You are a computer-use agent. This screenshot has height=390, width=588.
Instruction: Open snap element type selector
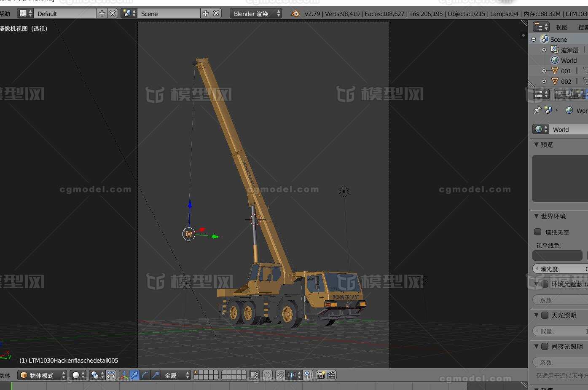[x=295, y=375]
